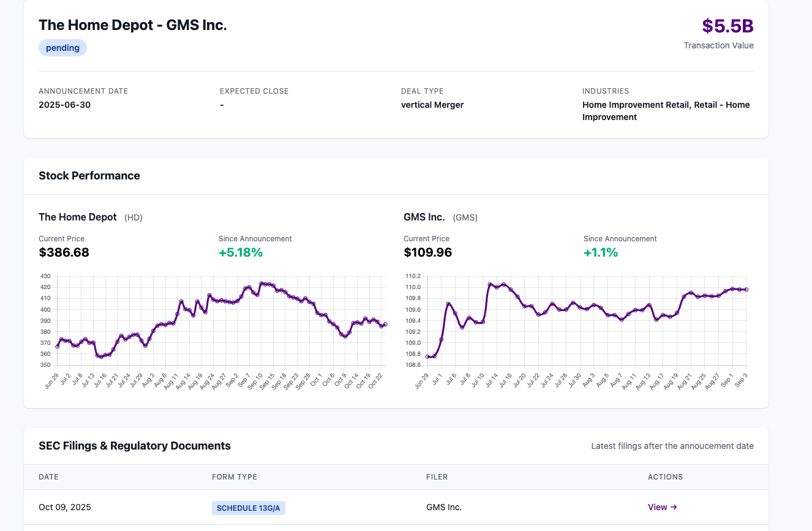Screen dimensions: 812x531
Task: Open the View link for the 13G/A filing
Action: [x=662, y=507]
